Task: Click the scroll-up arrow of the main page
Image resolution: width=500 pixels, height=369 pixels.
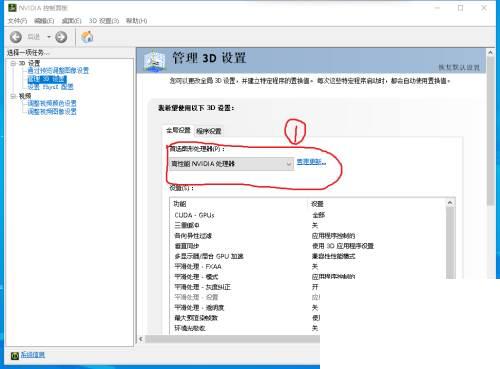Action: (x=490, y=53)
